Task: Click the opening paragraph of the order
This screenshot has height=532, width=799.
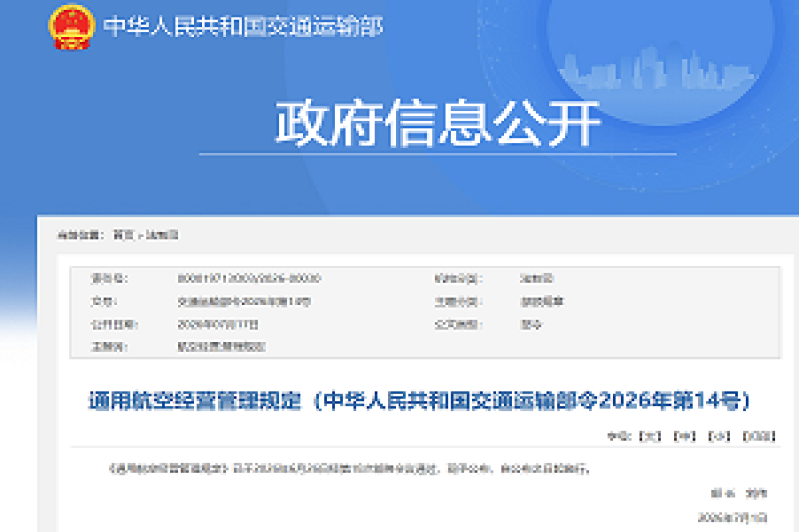Action: coord(350,469)
